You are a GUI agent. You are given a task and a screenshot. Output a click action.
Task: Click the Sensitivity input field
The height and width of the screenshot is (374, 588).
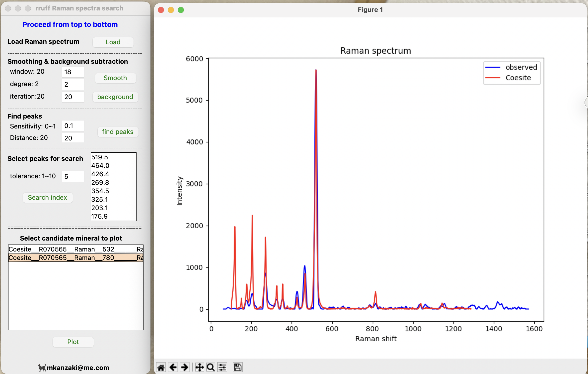[x=73, y=126]
